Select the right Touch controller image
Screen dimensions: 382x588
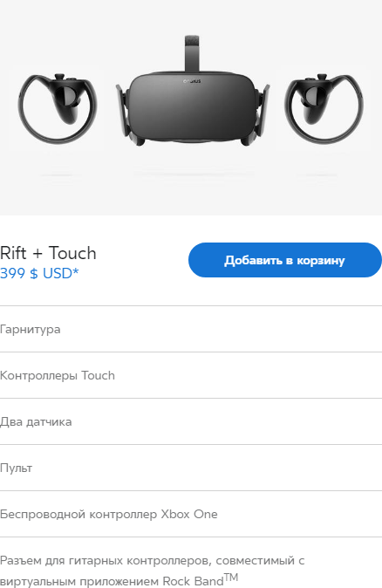tap(324, 108)
